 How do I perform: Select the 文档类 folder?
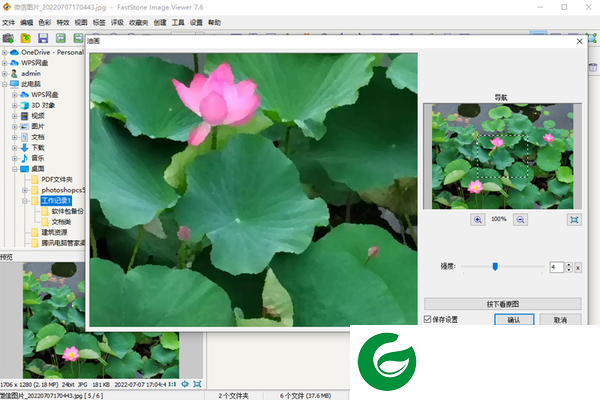(61, 222)
